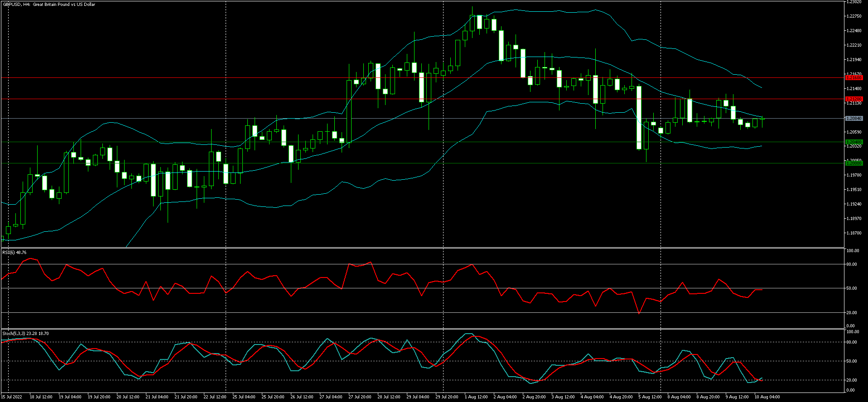Click the gray 1.20840 current price tag

tap(854, 118)
